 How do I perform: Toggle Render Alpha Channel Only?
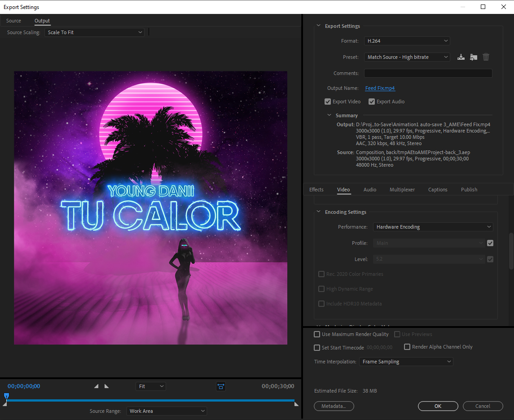tap(407, 347)
